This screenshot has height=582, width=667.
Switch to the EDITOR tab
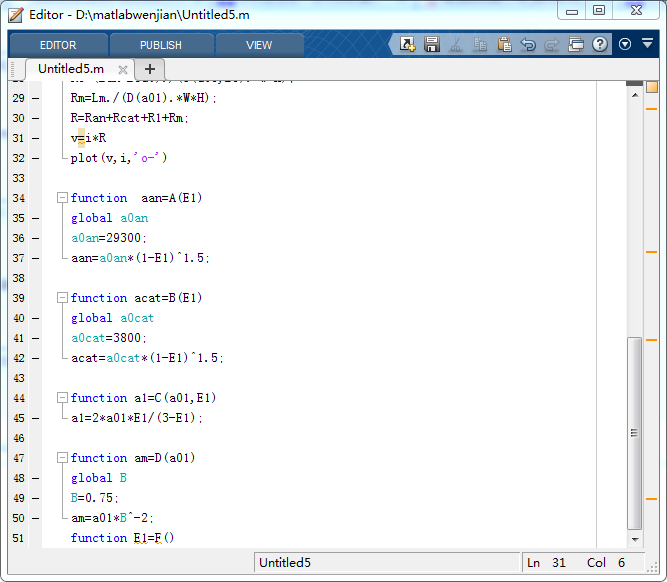tap(58, 45)
